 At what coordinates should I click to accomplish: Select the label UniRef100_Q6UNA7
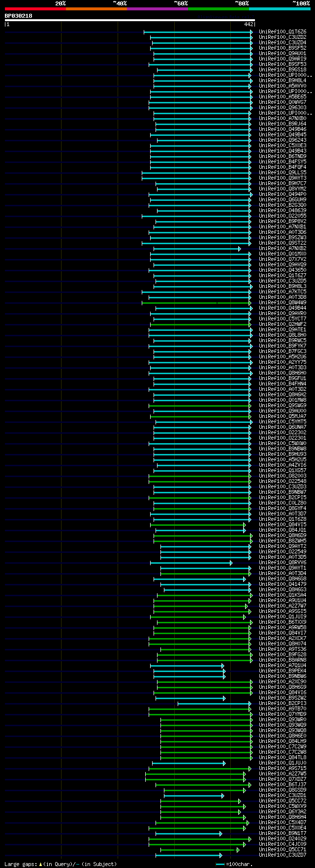[283, 427]
